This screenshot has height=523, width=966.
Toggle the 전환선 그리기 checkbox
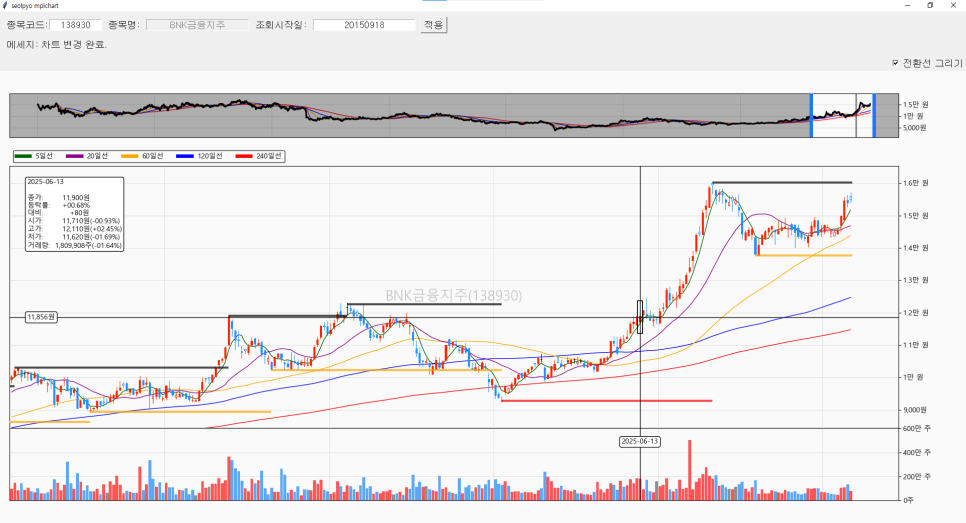pos(895,63)
